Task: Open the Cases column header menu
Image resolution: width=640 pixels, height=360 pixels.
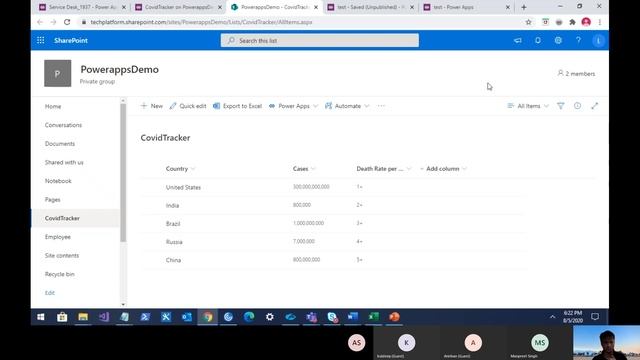Action: point(304,169)
